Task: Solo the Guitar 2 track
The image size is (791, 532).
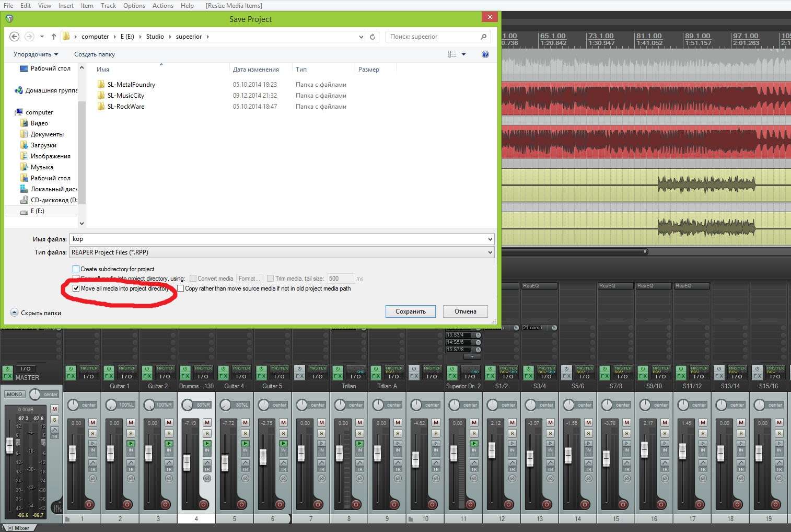Action: tap(169, 433)
